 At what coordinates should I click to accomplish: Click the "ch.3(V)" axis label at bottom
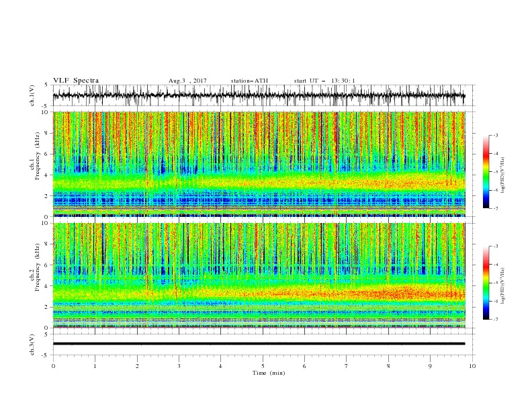pyautogui.click(x=32, y=345)
